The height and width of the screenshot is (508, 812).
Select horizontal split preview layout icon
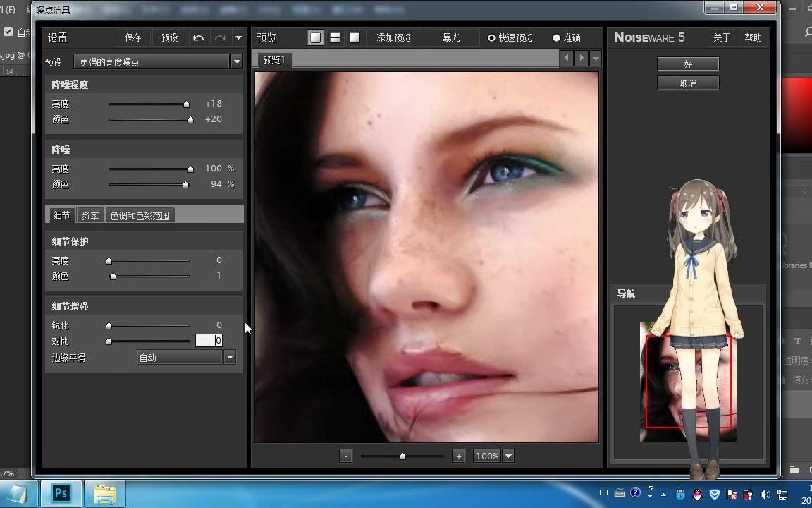pyautogui.click(x=336, y=38)
